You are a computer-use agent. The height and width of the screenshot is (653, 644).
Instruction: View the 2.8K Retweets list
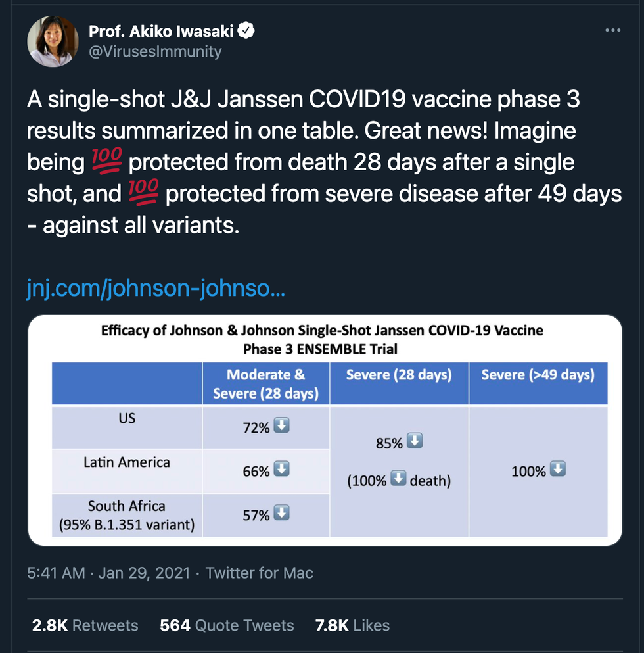coord(85,625)
